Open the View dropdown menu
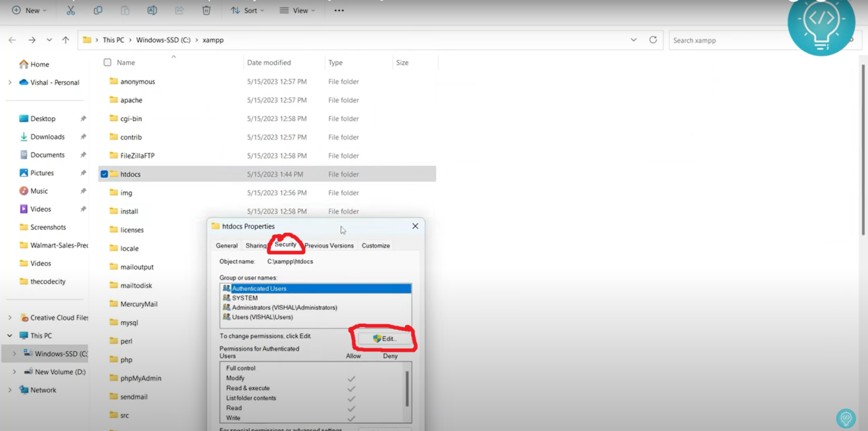 point(297,11)
